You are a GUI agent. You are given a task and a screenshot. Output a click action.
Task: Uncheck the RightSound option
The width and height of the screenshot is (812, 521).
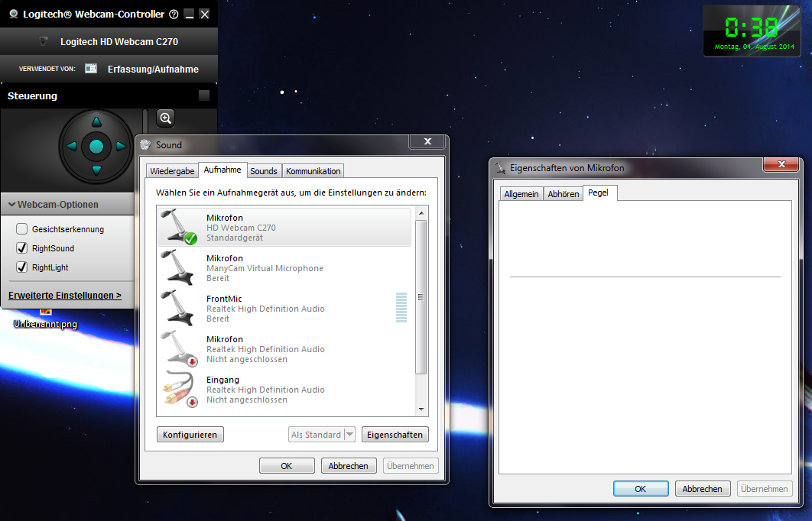(x=21, y=248)
